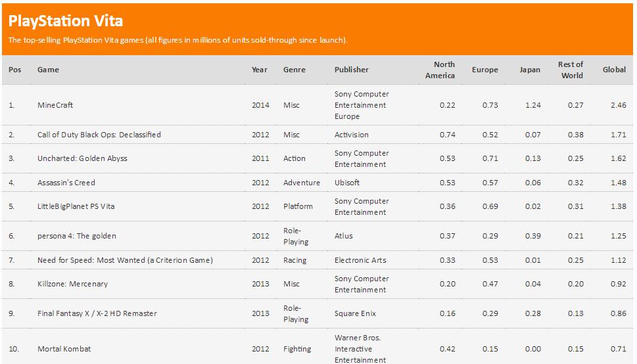The height and width of the screenshot is (364, 637).
Task: Select LittleBigPlanet PS Vita title
Action: coord(76,206)
